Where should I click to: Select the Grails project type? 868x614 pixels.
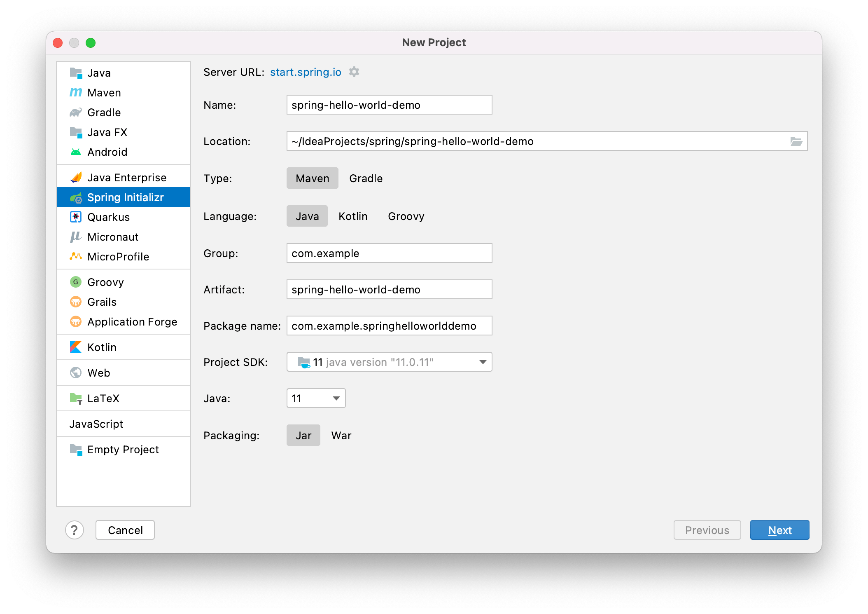point(102,302)
